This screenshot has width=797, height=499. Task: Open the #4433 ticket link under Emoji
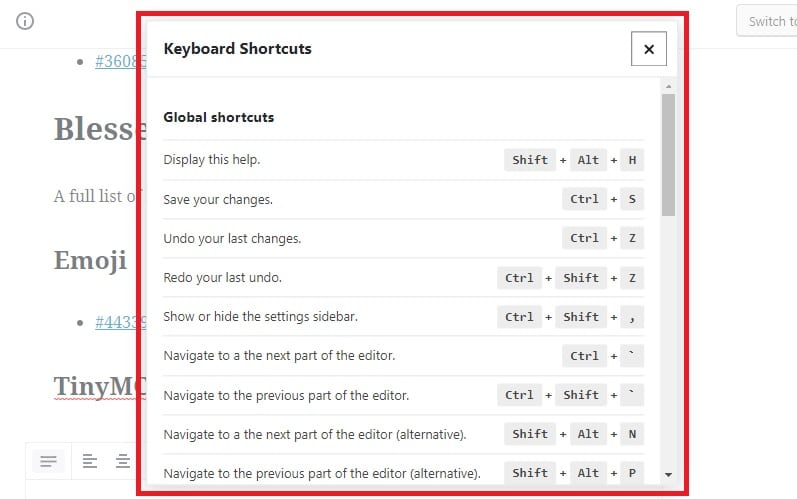120,322
